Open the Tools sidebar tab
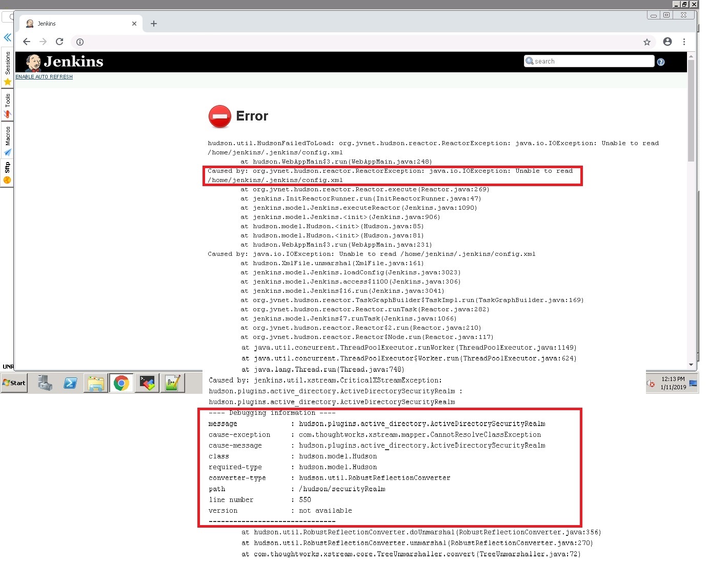The image size is (728, 562). pos(7,106)
